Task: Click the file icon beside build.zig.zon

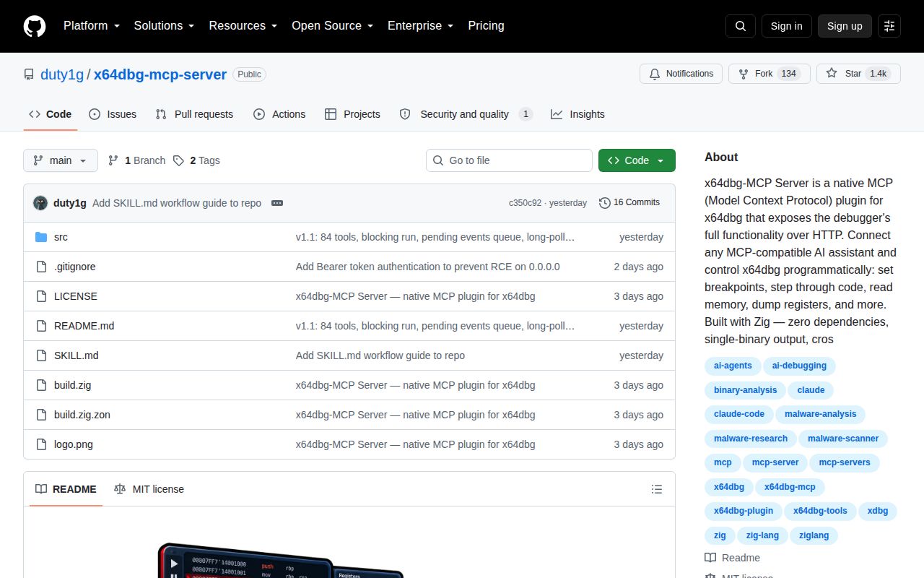Action: tap(41, 415)
